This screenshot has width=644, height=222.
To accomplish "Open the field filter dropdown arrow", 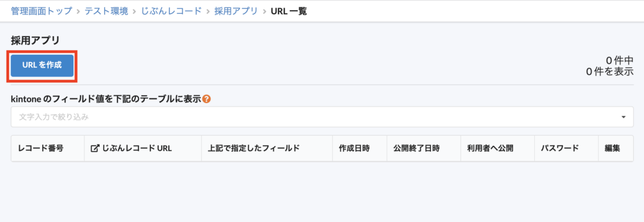I will (624, 117).
